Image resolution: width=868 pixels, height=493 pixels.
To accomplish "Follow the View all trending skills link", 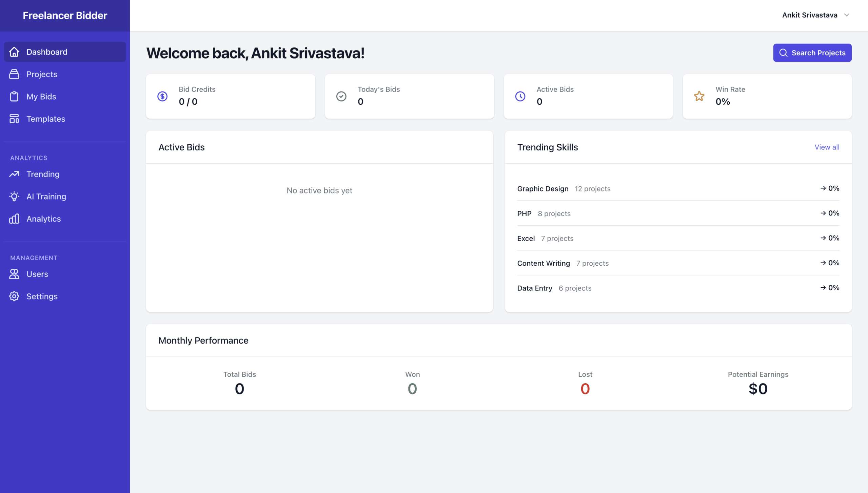I will [x=827, y=147].
